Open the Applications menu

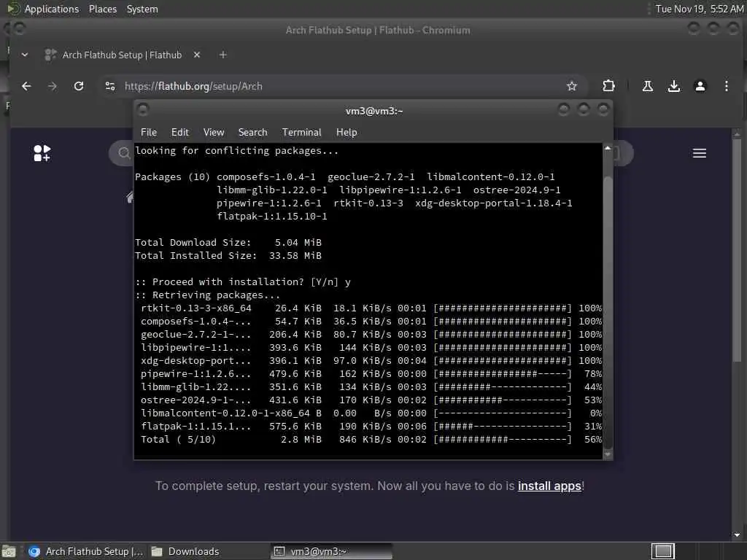[52, 9]
